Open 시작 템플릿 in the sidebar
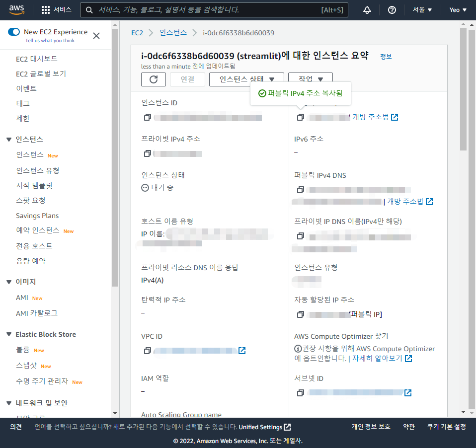Screen dimensions: 476x448 click(x=34, y=185)
